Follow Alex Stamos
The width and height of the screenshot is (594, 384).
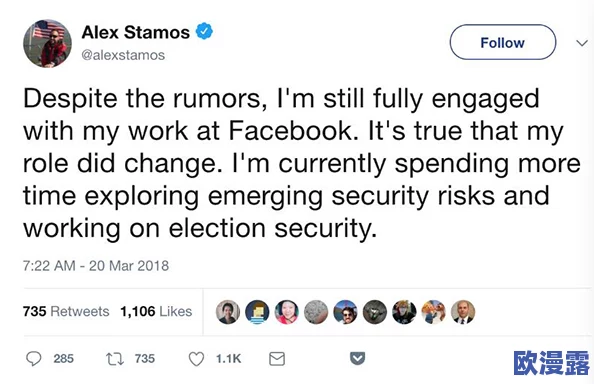(503, 42)
